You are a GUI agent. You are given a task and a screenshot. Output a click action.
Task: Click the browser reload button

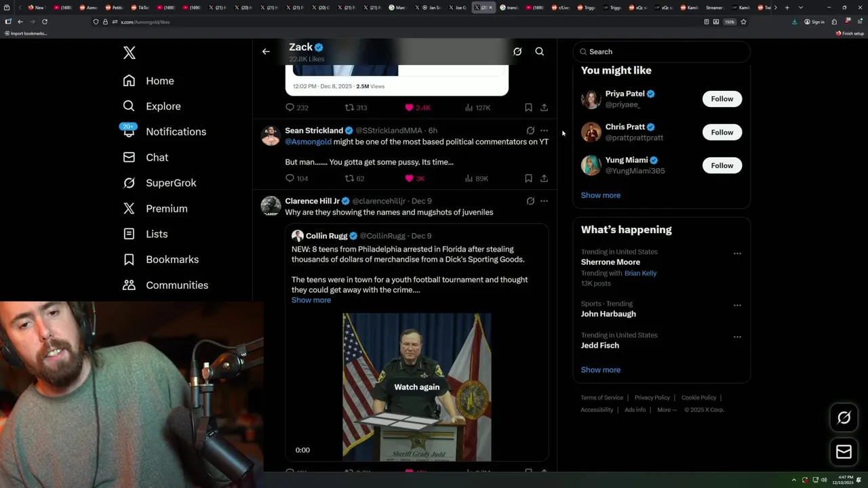coord(45,22)
